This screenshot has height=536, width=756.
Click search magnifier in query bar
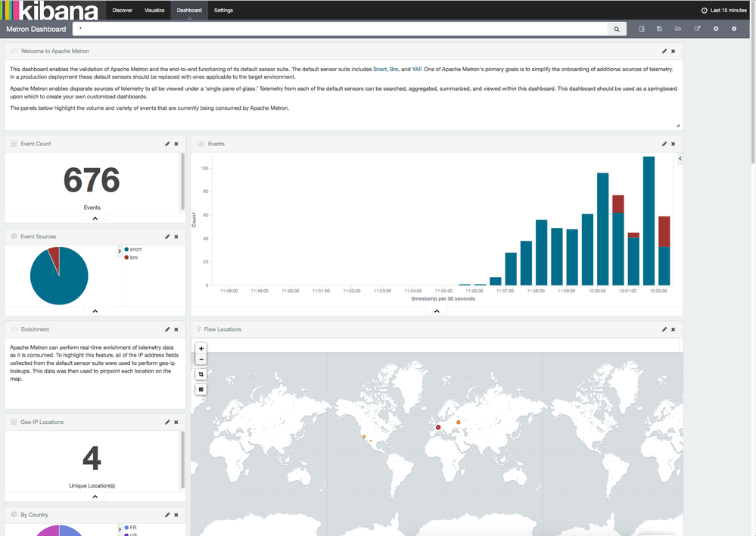point(616,28)
